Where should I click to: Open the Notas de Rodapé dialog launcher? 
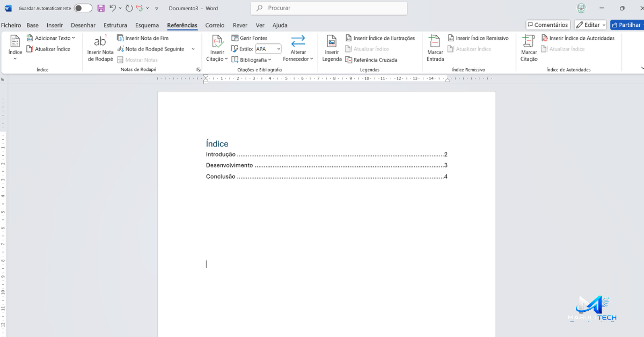[198, 70]
